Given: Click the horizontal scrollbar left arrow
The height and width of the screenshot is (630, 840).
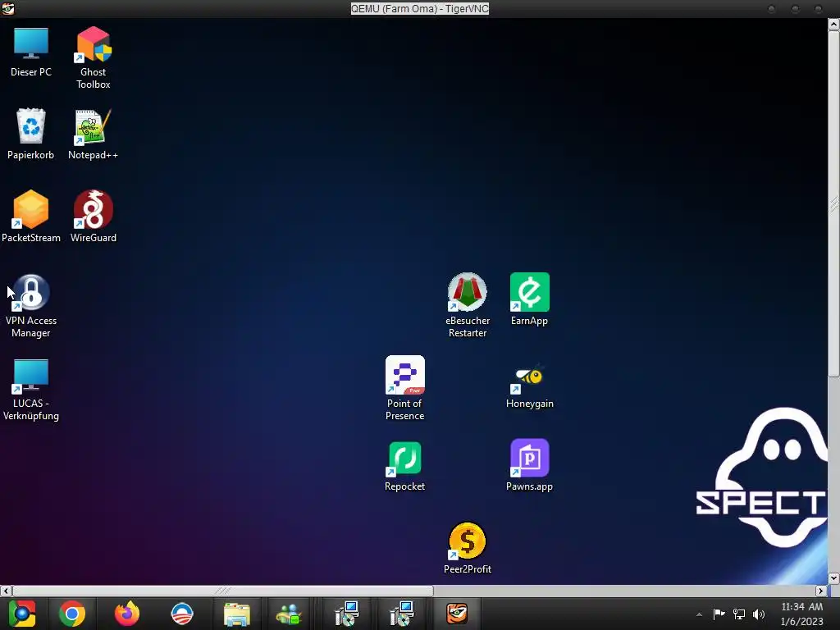Looking at the screenshot, I should 6,591.
